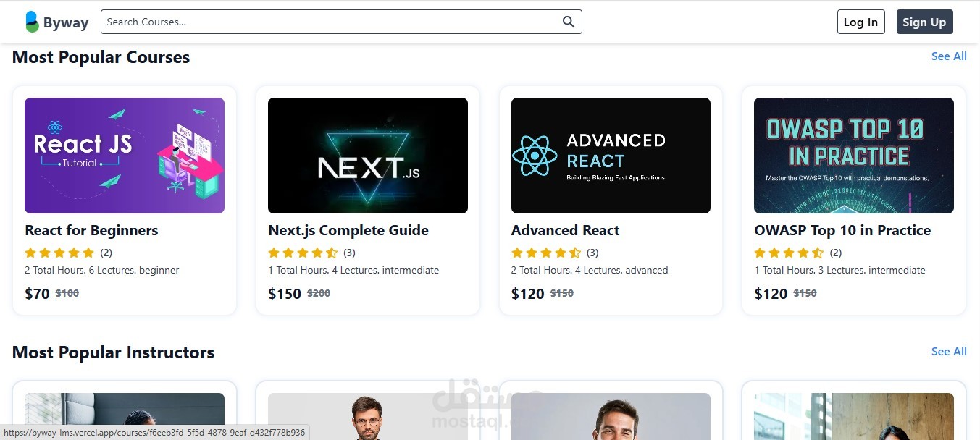Click '2 Total Hours. 4 Lectures. advanced' text

[590, 270]
